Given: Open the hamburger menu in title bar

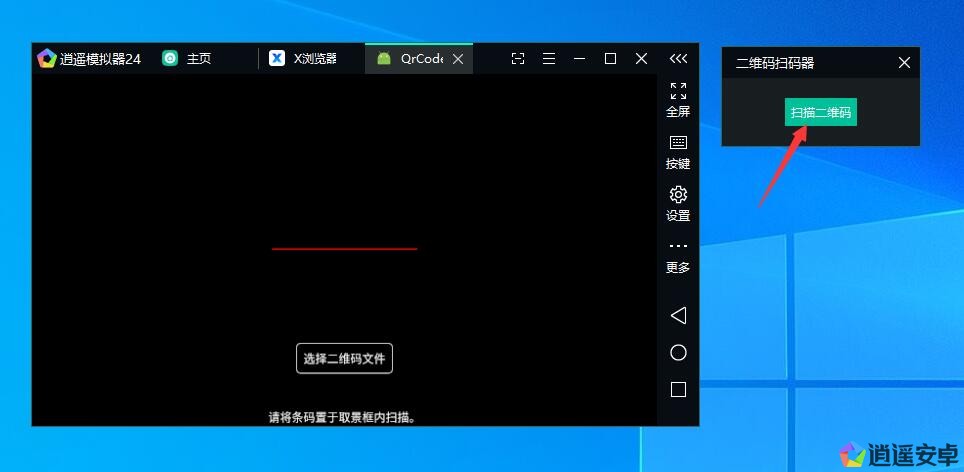Looking at the screenshot, I should 549,59.
